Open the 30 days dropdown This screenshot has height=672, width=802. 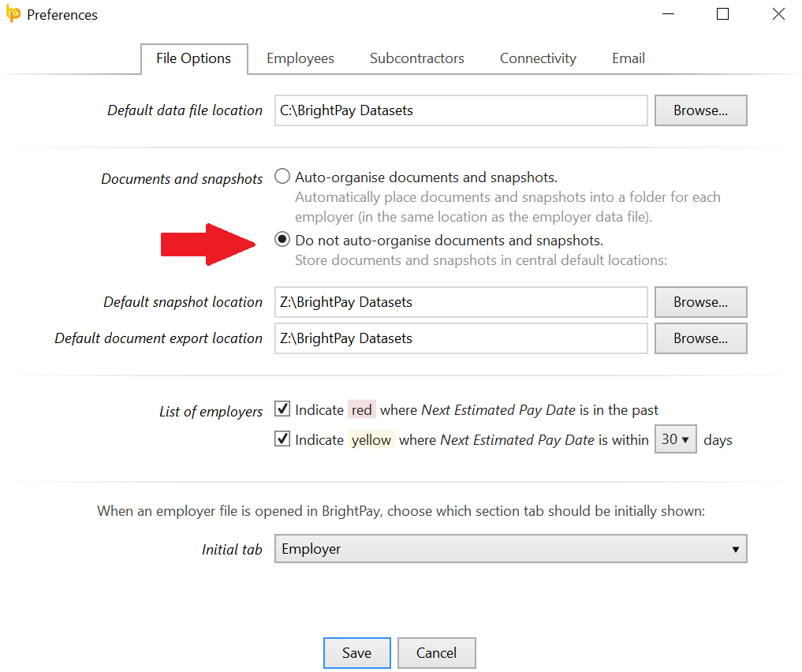point(676,439)
